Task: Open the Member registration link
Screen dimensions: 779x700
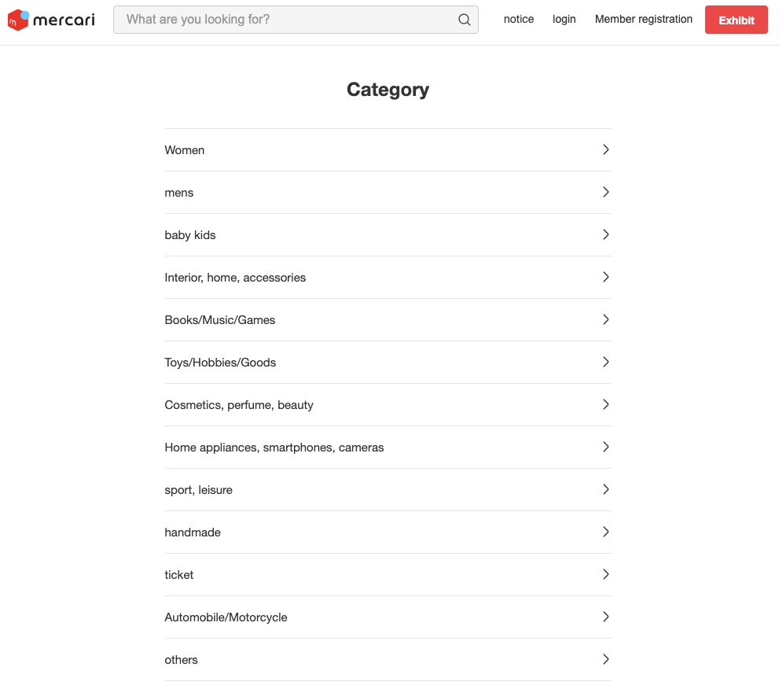Action: coord(643,20)
